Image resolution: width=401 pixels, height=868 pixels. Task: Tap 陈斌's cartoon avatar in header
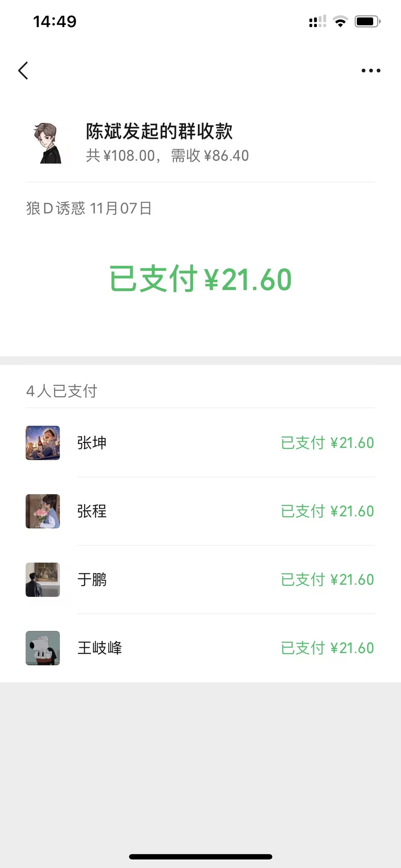(48, 143)
